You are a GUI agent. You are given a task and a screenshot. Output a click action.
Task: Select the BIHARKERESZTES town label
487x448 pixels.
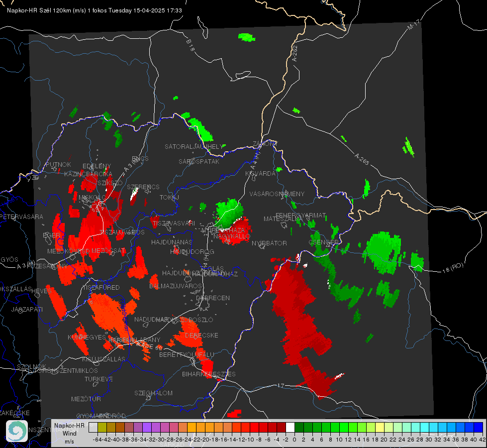click(x=209, y=374)
